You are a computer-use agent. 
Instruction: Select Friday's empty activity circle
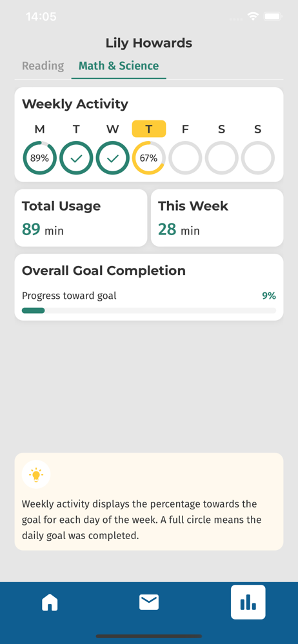click(x=185, y=158)
